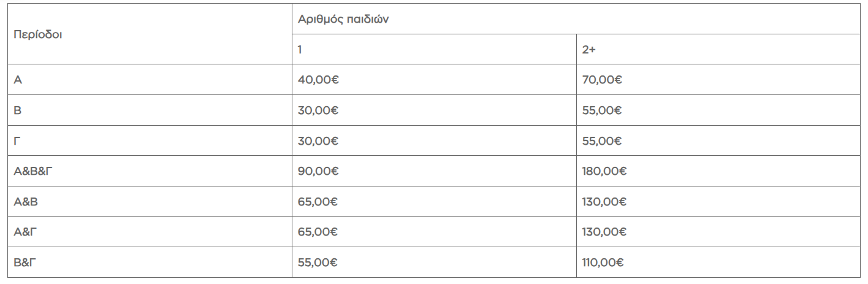The image size is (868, 284).
Task: Click the column header for 1 child
Action: click(x=300, y=50)
